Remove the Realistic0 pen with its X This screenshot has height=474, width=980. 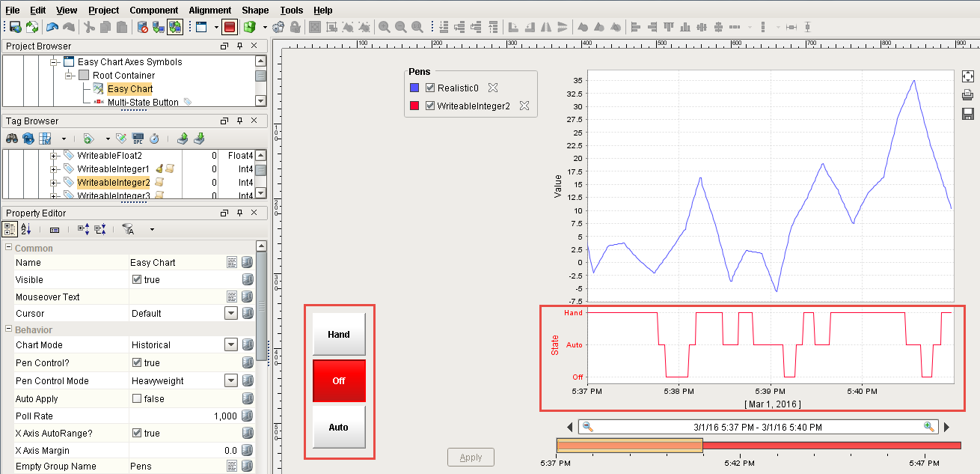(493, 88)
